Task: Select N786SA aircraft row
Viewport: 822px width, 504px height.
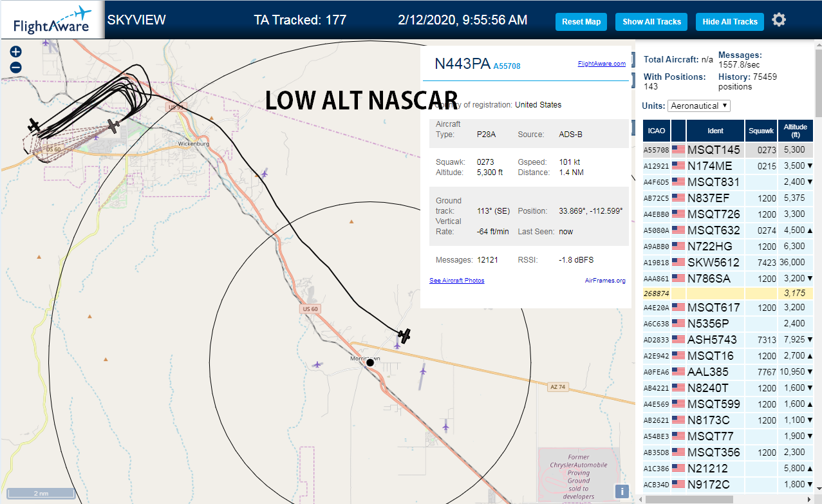Action: pos(728,279)
